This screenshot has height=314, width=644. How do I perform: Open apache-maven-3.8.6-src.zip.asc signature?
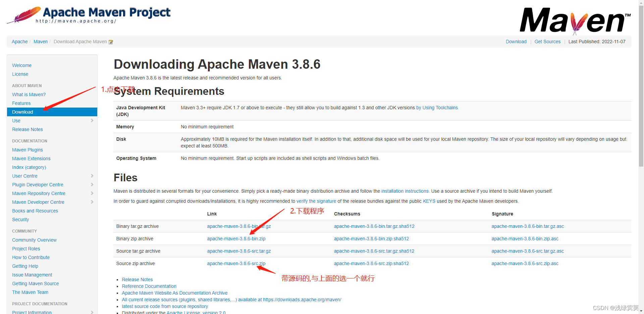[525, 263]
